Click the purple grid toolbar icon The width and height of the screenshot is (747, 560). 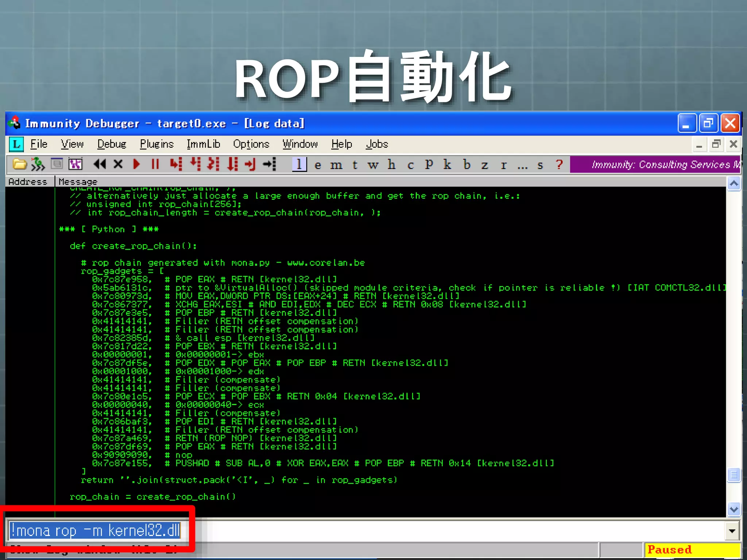click(76, 164)
